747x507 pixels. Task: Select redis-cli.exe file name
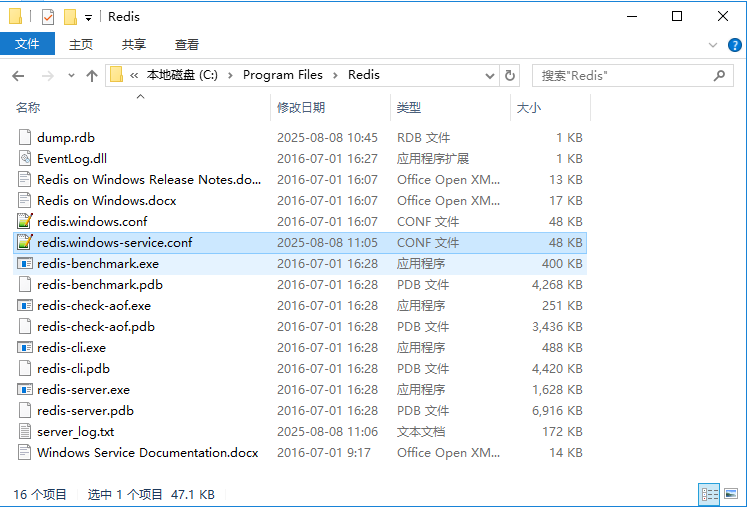[x=71, y=347]
